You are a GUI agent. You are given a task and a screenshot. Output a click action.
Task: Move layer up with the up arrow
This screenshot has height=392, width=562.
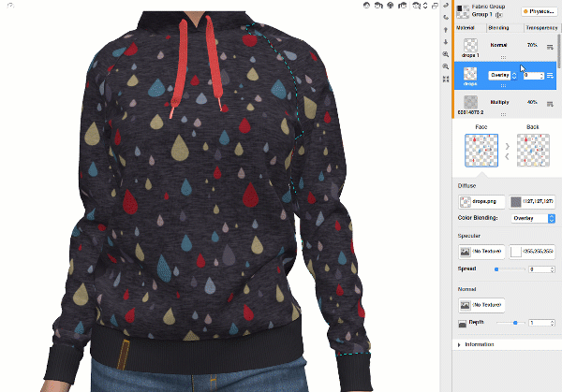(446, 30)
